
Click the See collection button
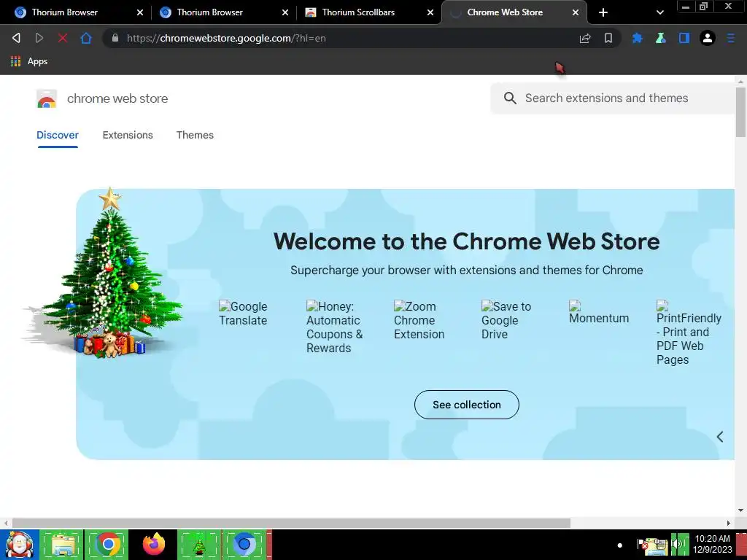pos(466,405)
